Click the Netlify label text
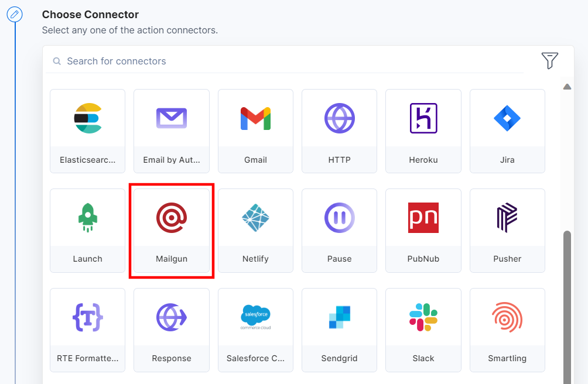This screenshot has height=384, width=588. 255,259
